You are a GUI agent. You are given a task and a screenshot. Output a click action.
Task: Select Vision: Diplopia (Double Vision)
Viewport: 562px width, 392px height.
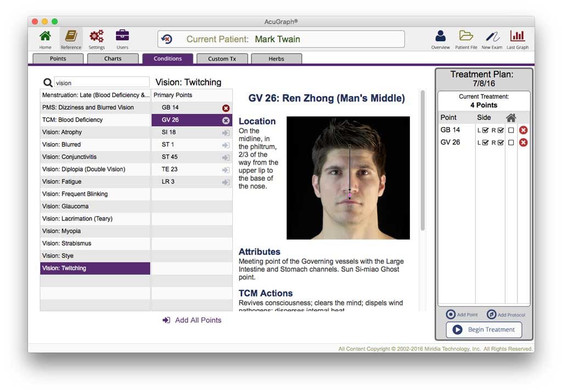click(95, 169)
